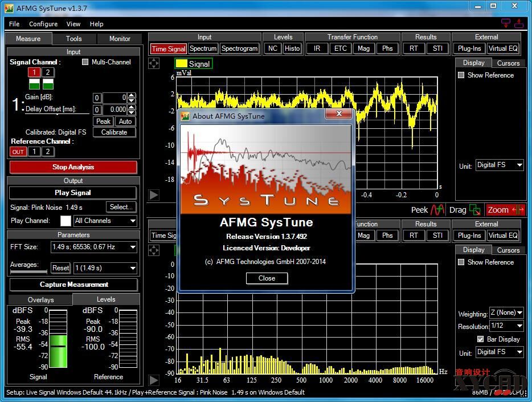532x402 pixels.
Task: Click the Delay Offset 0.000 field
Action: pyautogui.click(x=114, y=109)
